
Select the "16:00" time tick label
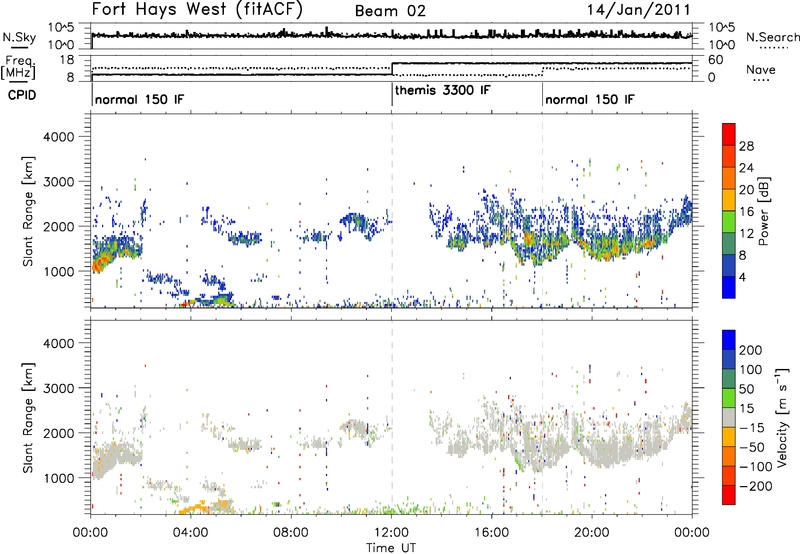[x=491, y=533]
